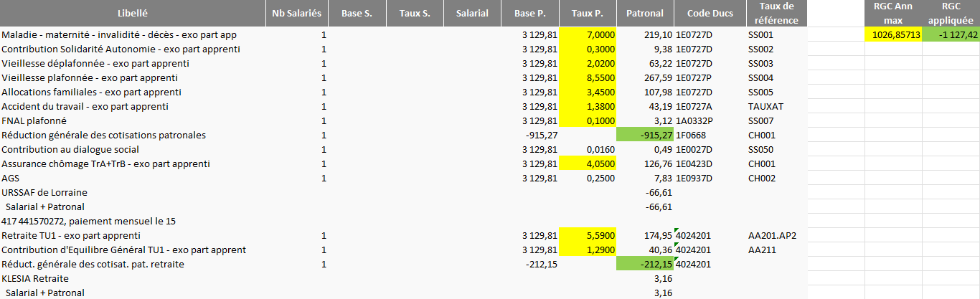Select green cell showing -212,15
This screenshot has height=299, width=980.
pyautogui.click(x=645, y=264)
